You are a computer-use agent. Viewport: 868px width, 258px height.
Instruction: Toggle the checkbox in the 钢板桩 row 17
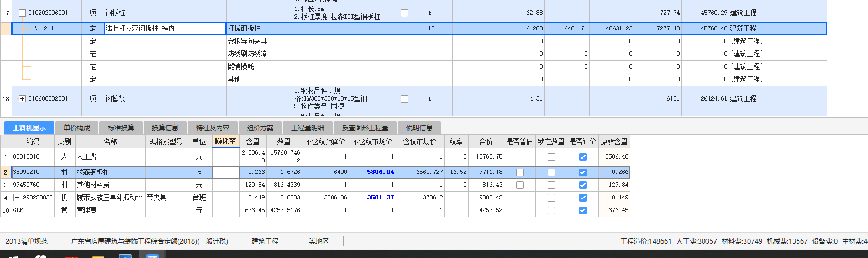(404, 13)
